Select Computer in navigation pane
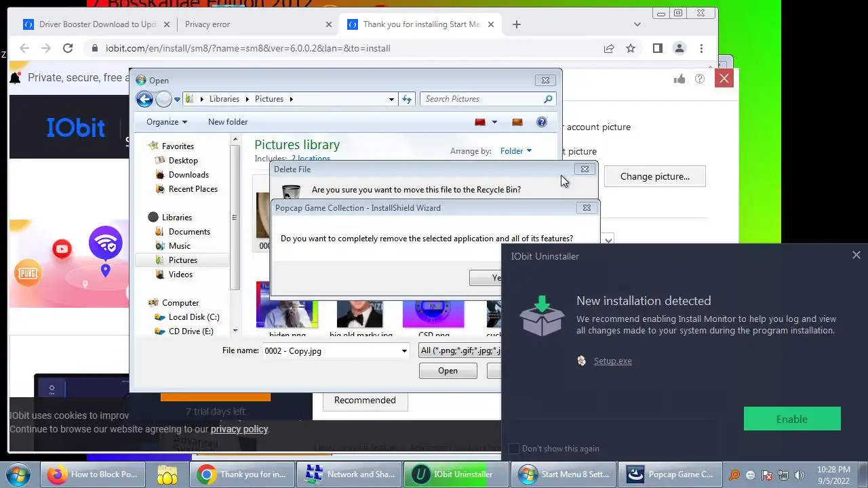Image resolution: width=868 pixels, height=488 pixels. click(x=180, y=303)
